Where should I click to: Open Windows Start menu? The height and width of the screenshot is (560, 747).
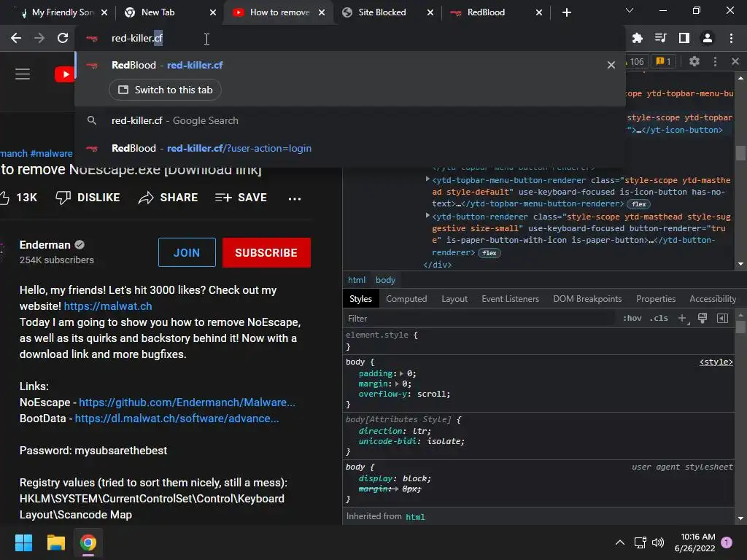click(x=23, y=542)
